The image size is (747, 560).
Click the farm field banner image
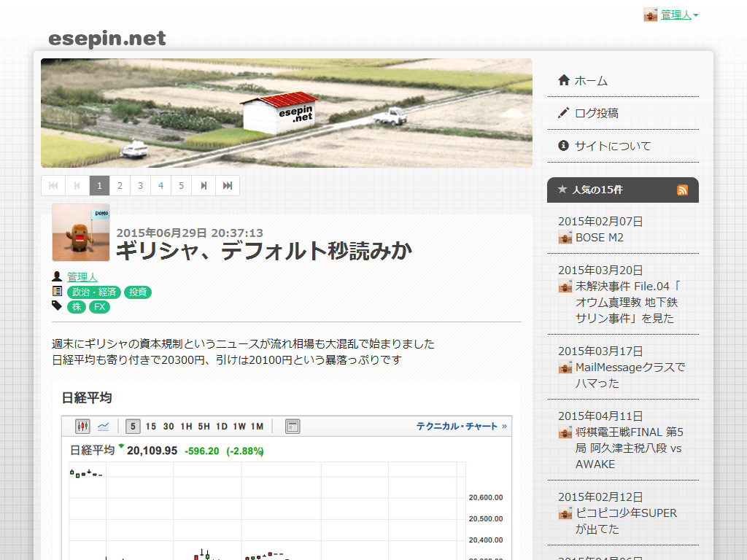286,113
